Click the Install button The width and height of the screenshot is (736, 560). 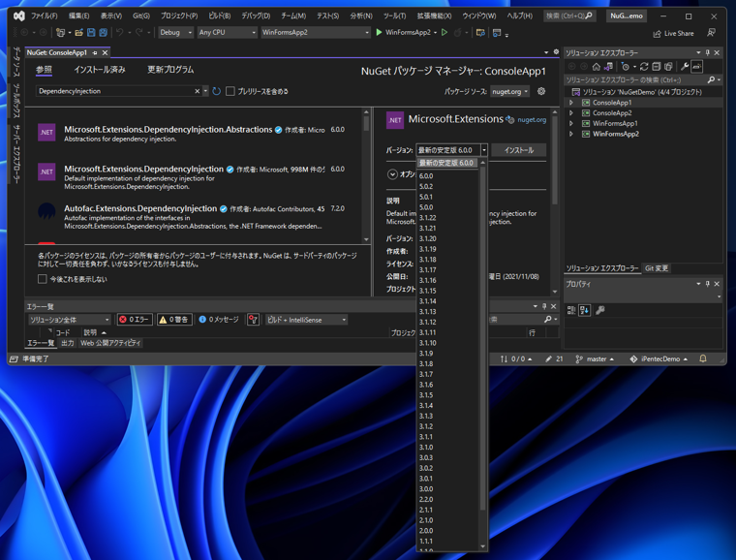(519, 150)
